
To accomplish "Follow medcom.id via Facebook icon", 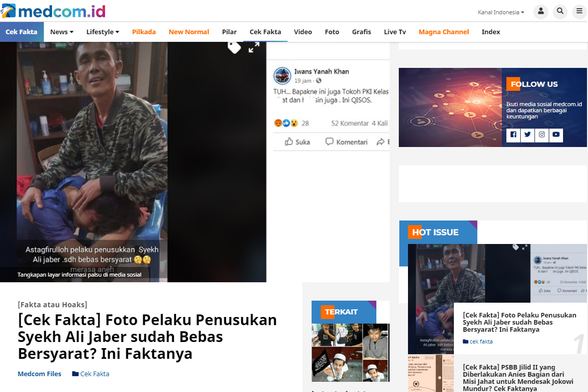I will [514, 134].
